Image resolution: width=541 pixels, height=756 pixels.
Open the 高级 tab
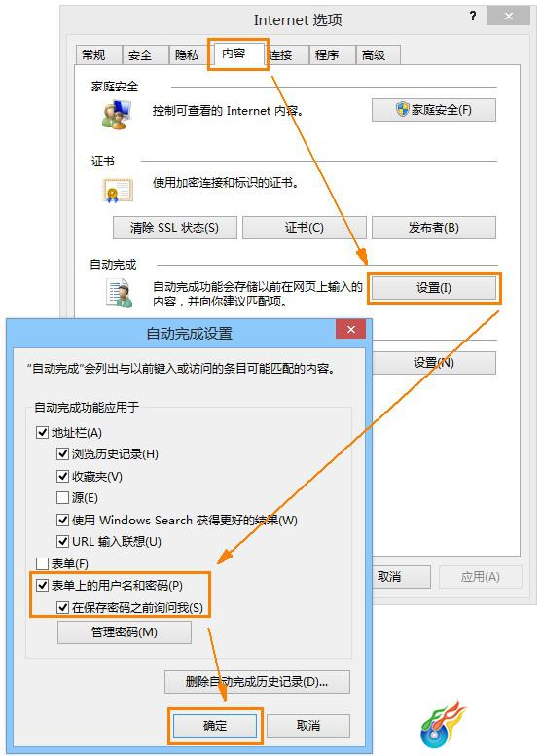[x=374, y=54]
